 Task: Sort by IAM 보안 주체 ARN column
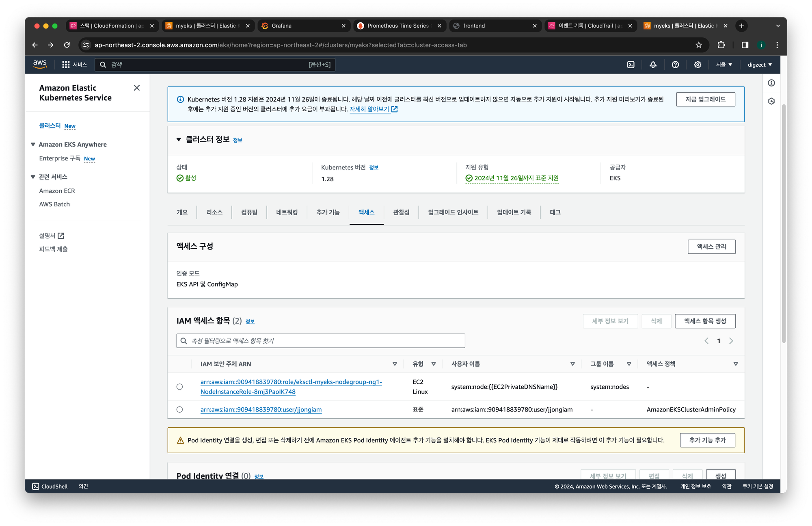point(395,364)
